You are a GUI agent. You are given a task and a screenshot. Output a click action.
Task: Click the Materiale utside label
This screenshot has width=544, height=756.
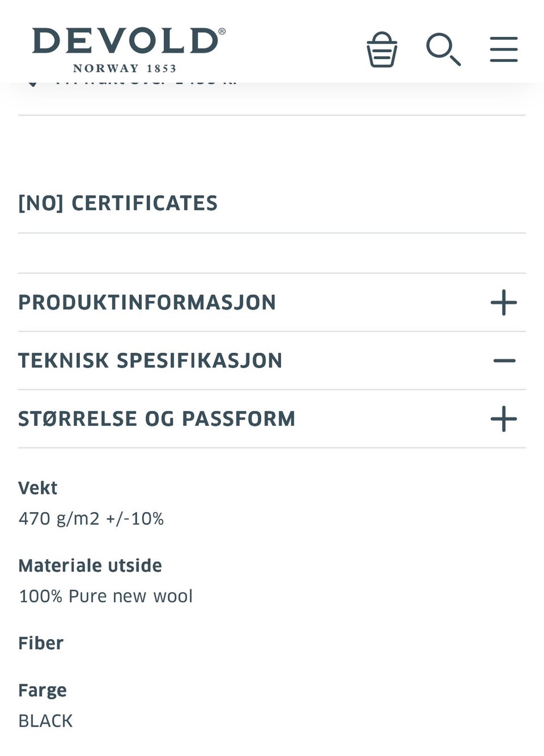pyautogui.click(x=90, y=565)
